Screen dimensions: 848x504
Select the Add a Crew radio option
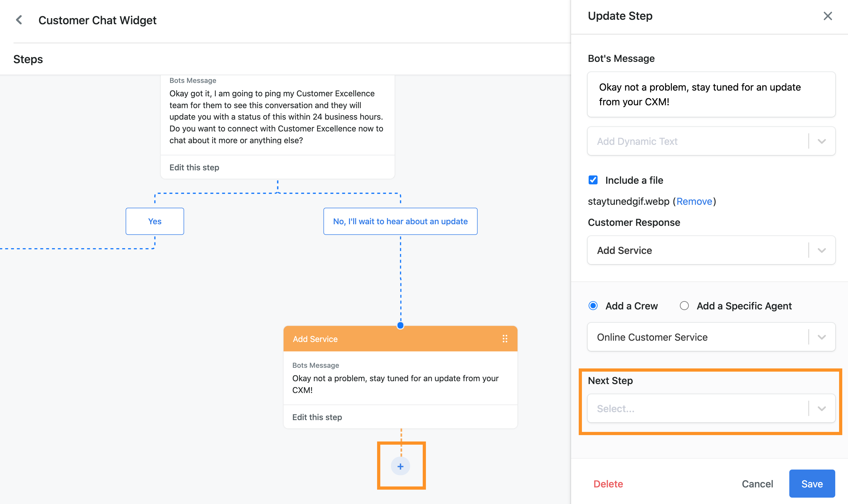593,306
